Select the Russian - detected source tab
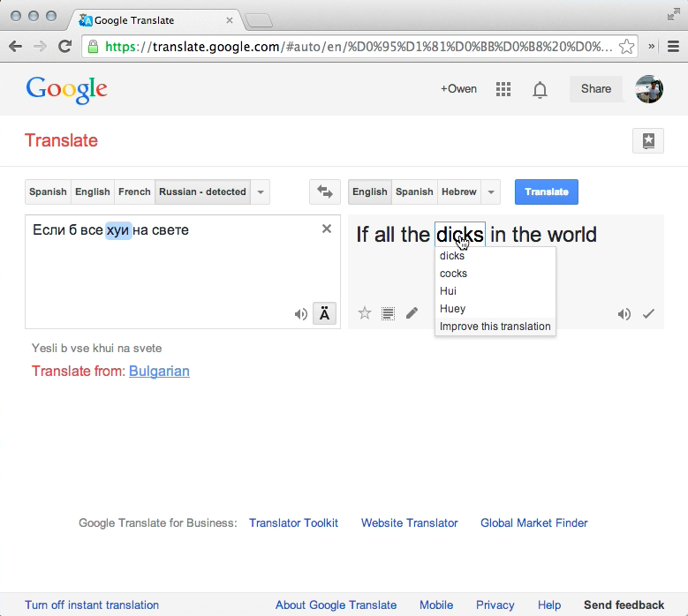This screenshot has width=688, height=616. pyautogui.click(x=203, y=192)
